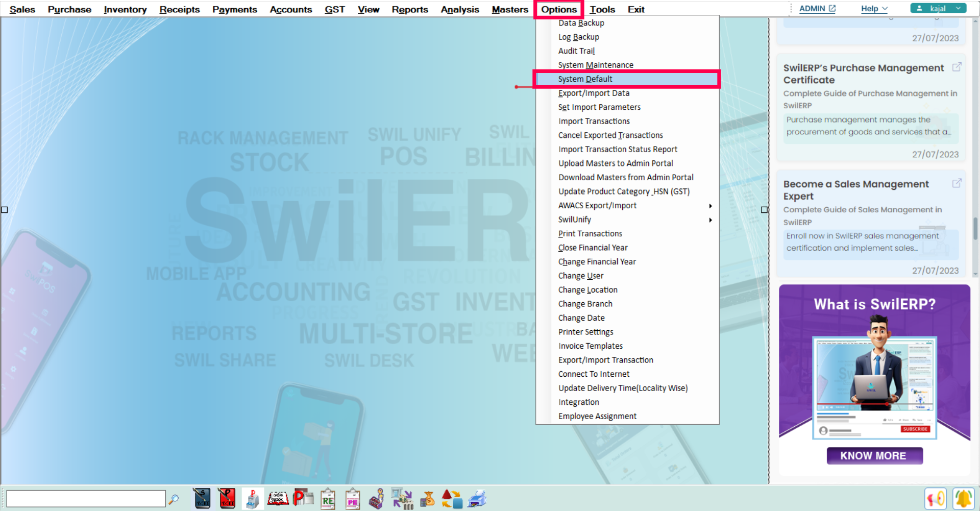Open the Reports menu
Viewport: 980px width, 511px height.
point(410,9)
